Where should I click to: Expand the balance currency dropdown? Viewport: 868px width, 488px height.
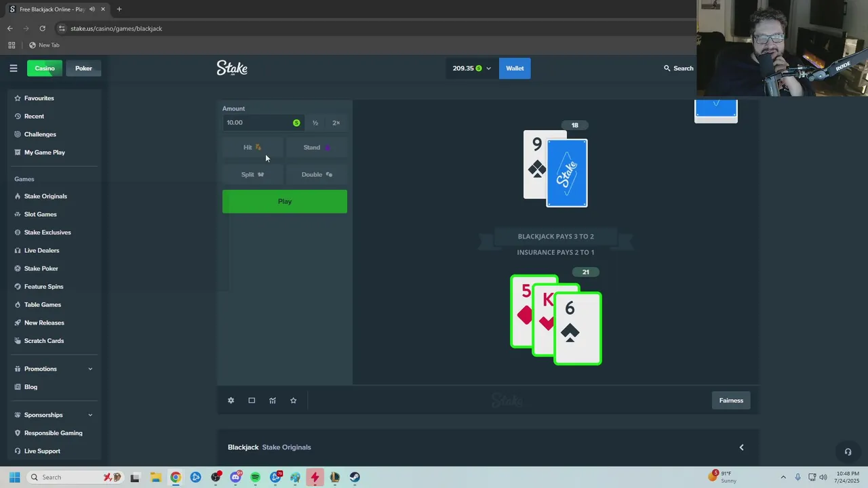tap(488, 68)
